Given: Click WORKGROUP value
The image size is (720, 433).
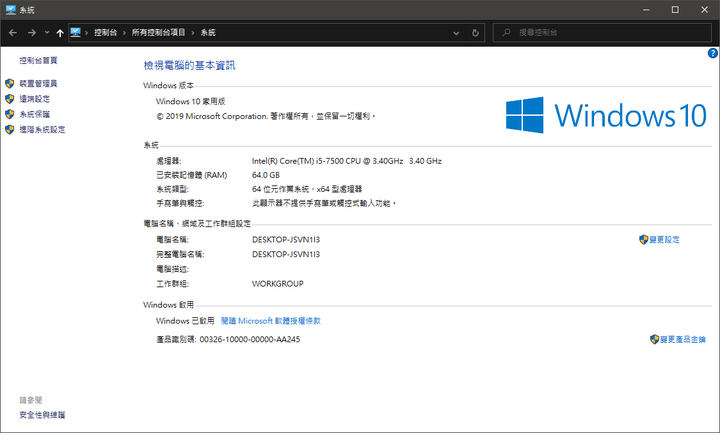Looking at the screenshot, I should pos(277,284).
